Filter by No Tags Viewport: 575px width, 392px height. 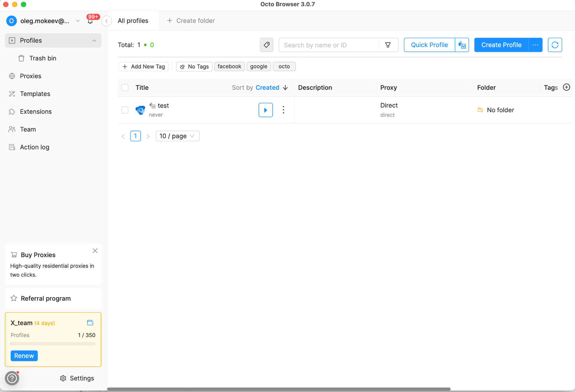[194, 67]
